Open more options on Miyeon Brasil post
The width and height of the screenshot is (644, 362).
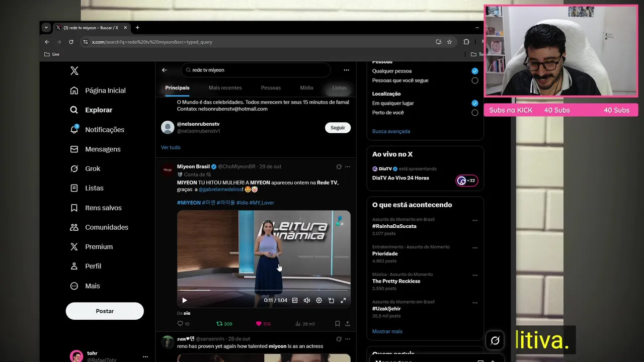[347, 167]
